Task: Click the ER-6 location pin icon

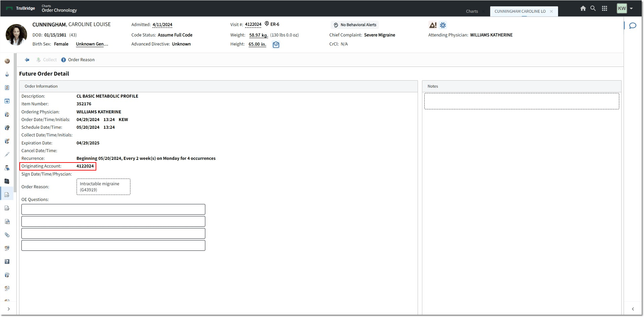Action: [267, 24]
